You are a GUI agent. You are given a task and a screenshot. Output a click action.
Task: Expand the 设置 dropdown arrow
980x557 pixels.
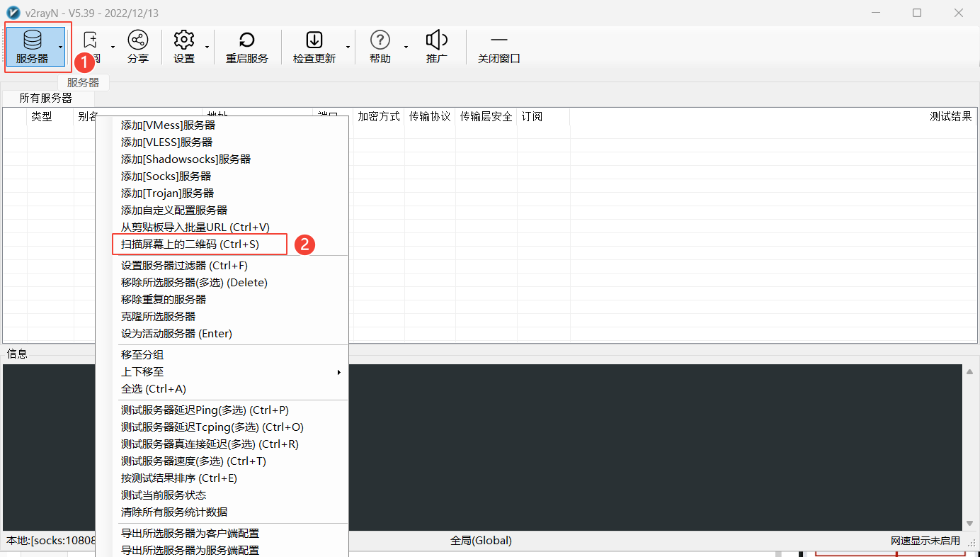click(x=207, y=47)
